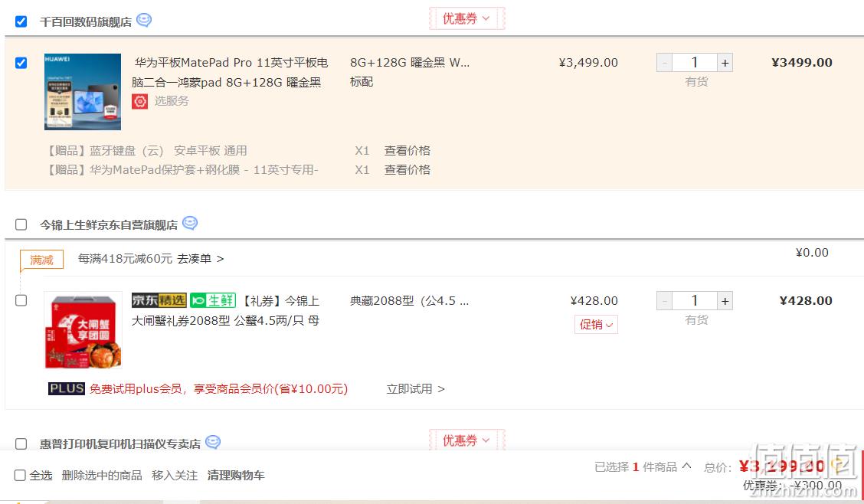Open 惠普打印机复印机扫描仪专卖店 store name link
Image resolution: width=864 pixels, height=504 pixels.
120,444
